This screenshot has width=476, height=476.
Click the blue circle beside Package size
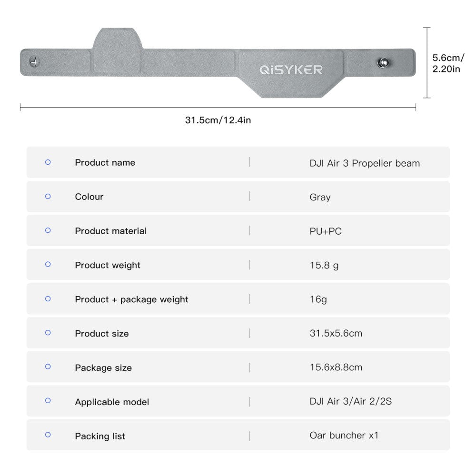[x=48, y=367]
